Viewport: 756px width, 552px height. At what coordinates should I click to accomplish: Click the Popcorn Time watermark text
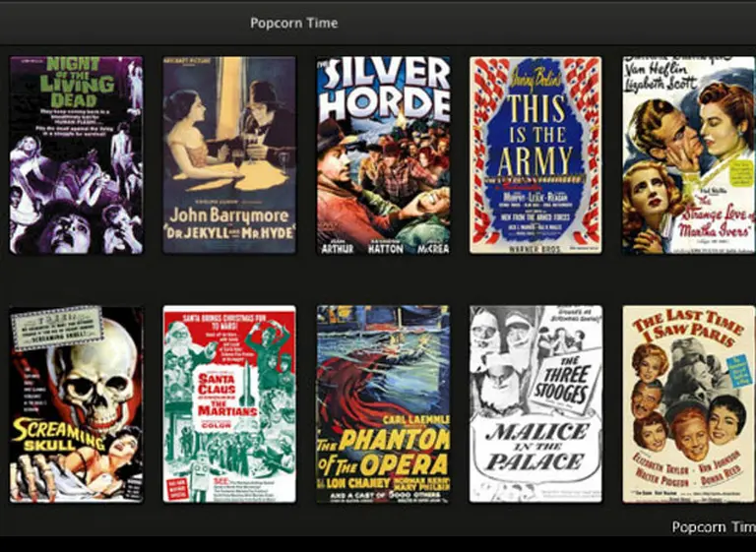point(713,527)
